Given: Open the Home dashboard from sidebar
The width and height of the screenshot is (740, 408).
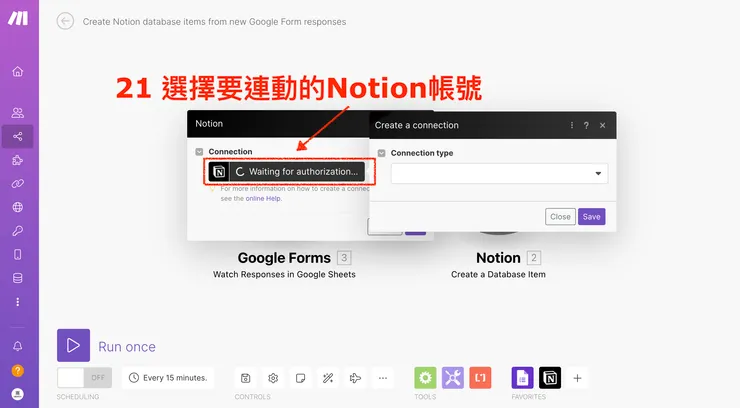Looking at the screenshot, I should tap(17, 71).
